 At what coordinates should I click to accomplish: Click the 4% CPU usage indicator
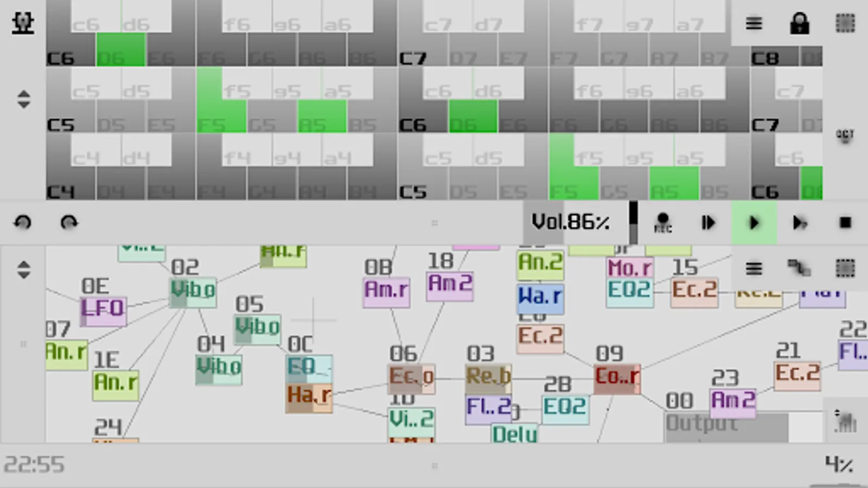(839, 464)
